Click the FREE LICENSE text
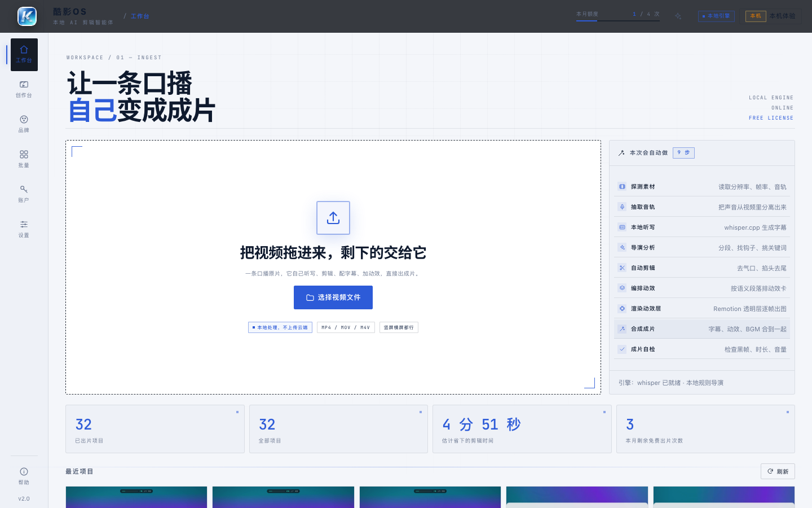812x508 pixels. point(771,118)
